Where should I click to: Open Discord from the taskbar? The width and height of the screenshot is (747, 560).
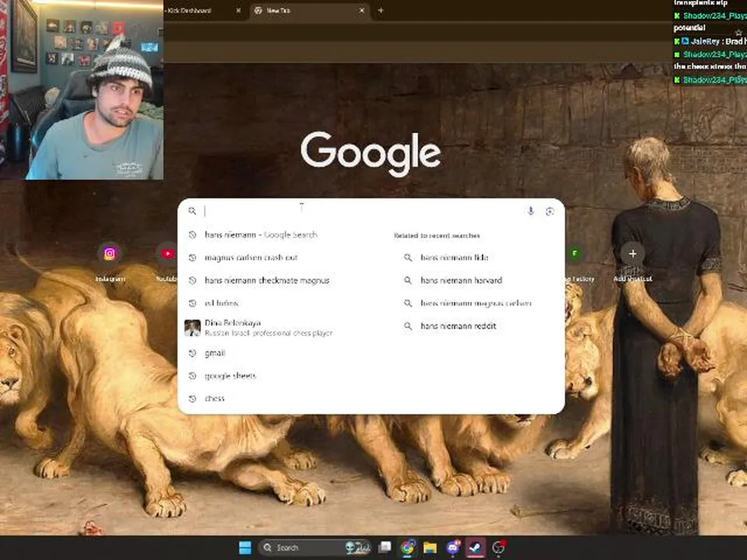pos(453,548)
